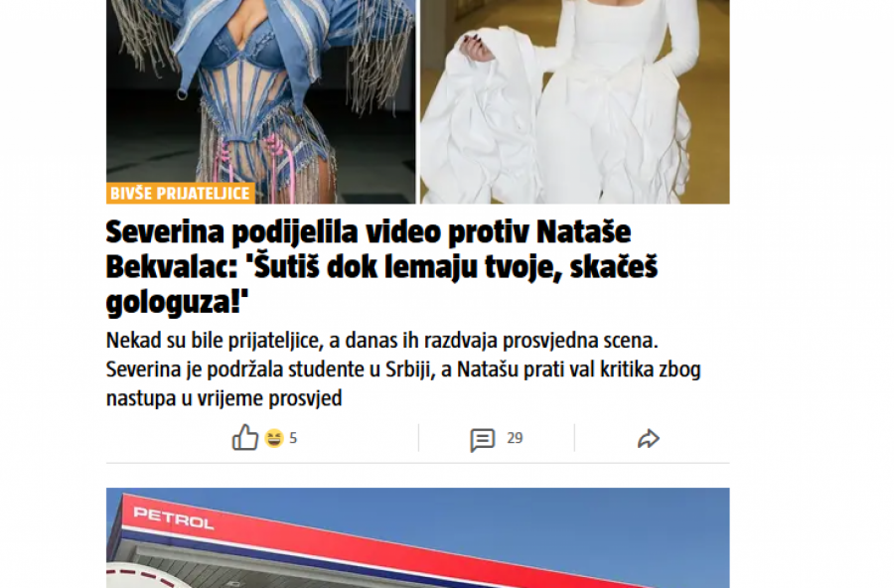Open the Petrol gas station article image
This screenshot has width=894, height=588.
[418, 537]
